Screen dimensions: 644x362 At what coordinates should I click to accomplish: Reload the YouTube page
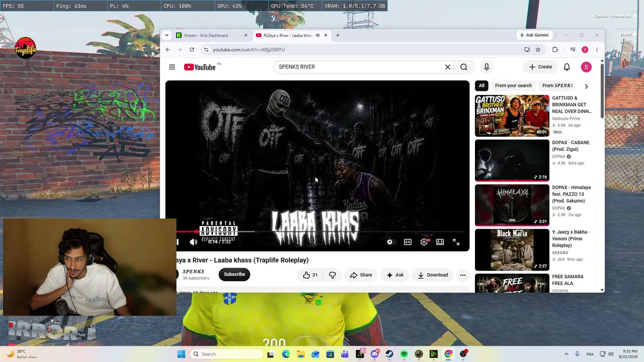192,50
